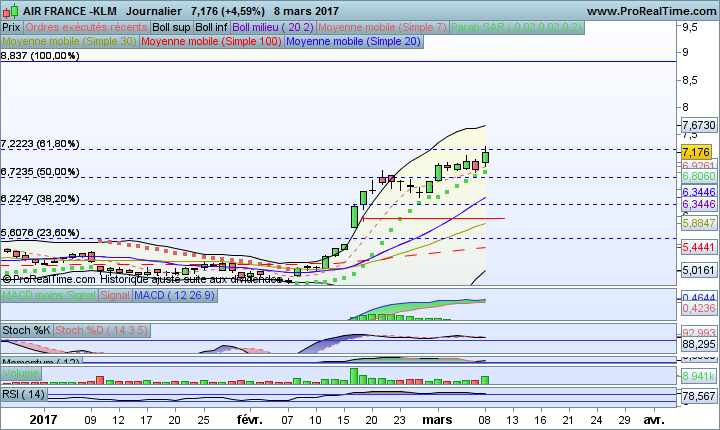Click the 88,295 stochastic value tag
Viewport: 720px width, 430px height.
click(x=698, y=345)
